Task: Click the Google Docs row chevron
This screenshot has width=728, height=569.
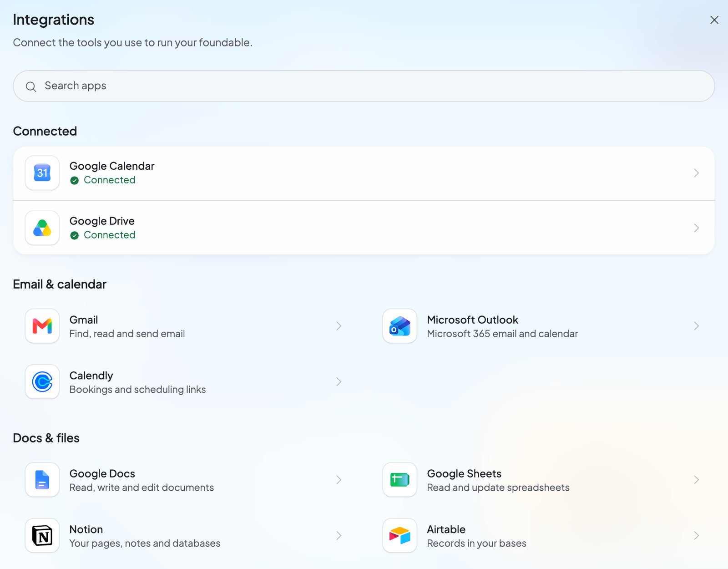Action: 339,480
